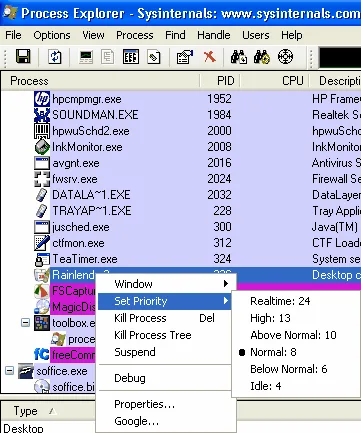Open the Options menu

point(52,35)
